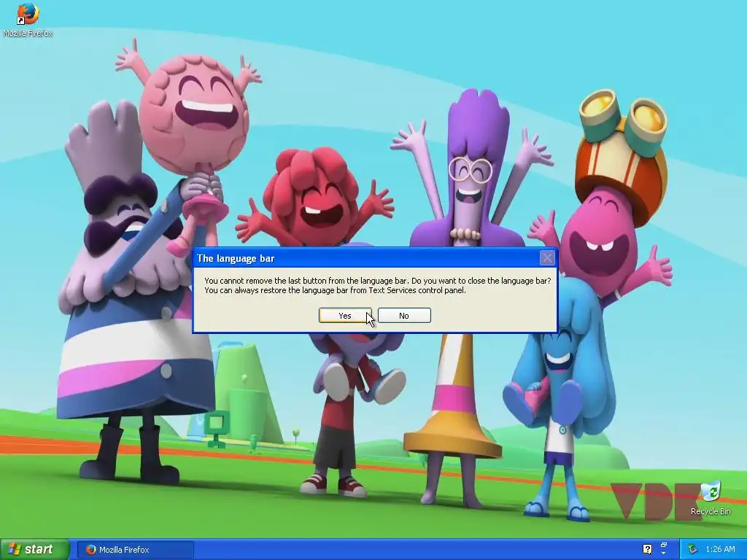Screen dimensions: 747x560
Task: Open the Windows Start menu
Action: pos(34,550)
